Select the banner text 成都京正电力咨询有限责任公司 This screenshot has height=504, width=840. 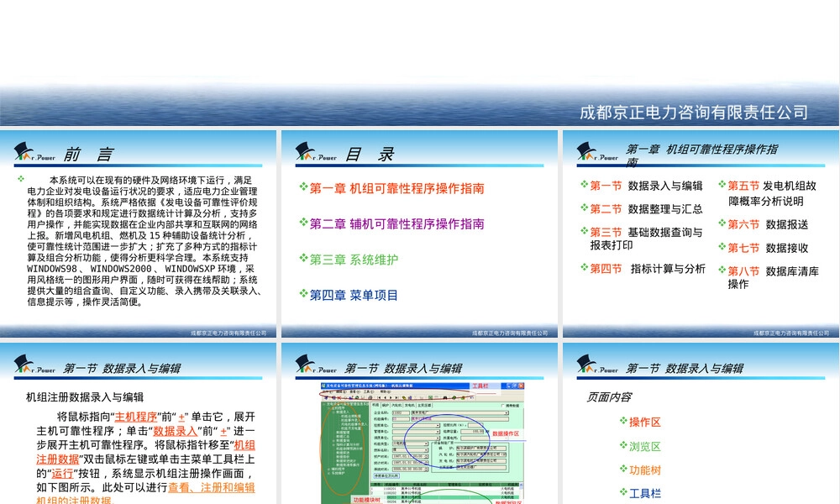click(694, 112)
